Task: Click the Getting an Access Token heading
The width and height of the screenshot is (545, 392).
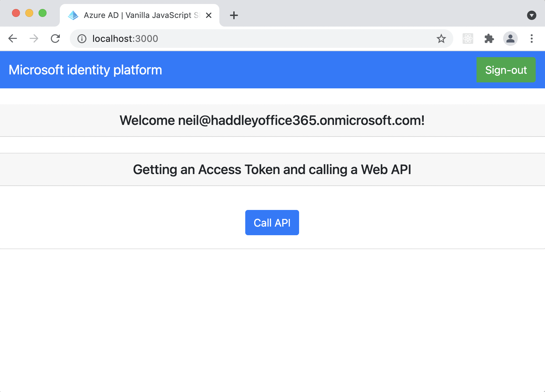Action: click(272, 169)
